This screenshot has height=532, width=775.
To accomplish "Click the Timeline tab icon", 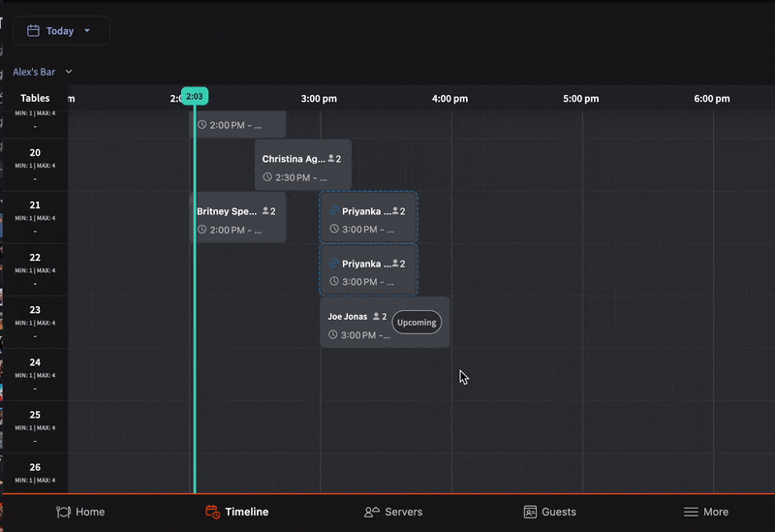I will 213,512.
